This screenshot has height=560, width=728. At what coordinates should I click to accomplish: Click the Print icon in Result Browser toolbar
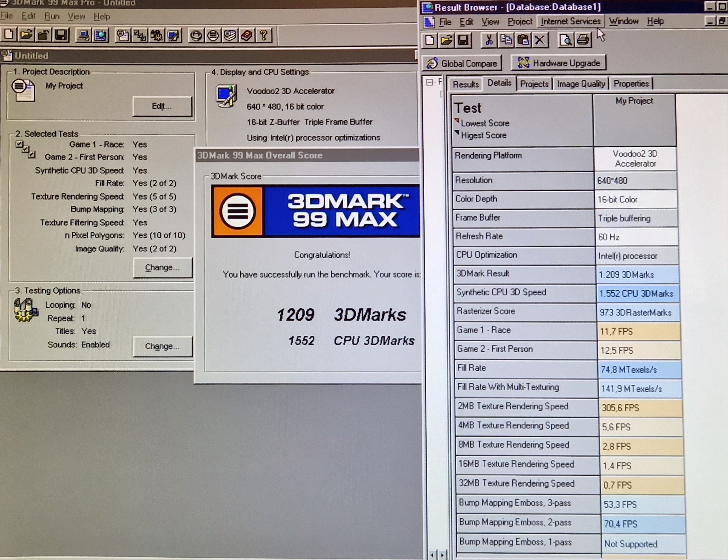[583, 40]
